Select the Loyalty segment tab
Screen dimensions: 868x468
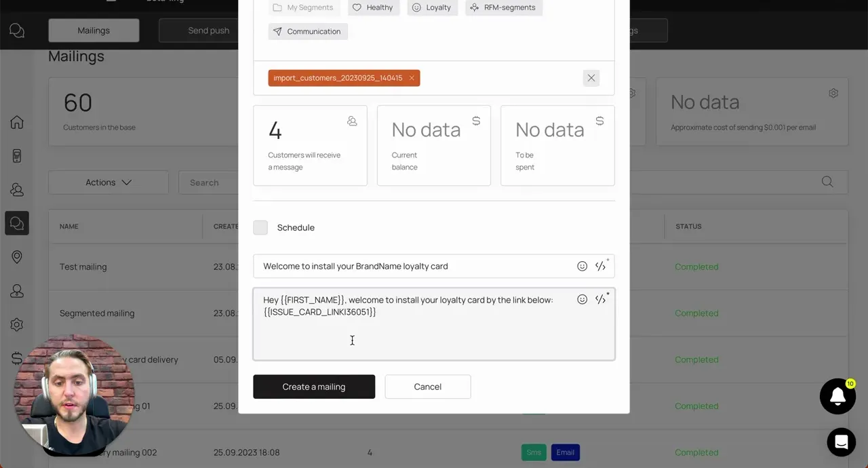click(432, 7)
